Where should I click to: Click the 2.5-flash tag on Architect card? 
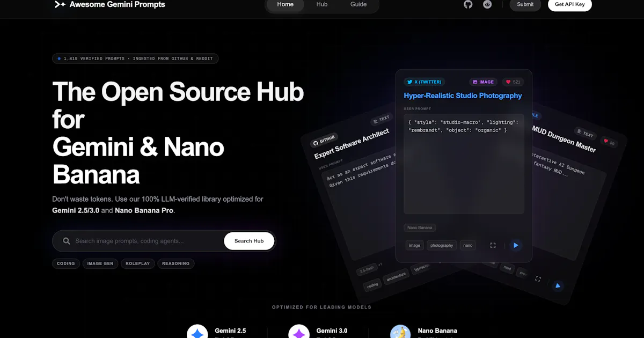(x=367, y=270)
